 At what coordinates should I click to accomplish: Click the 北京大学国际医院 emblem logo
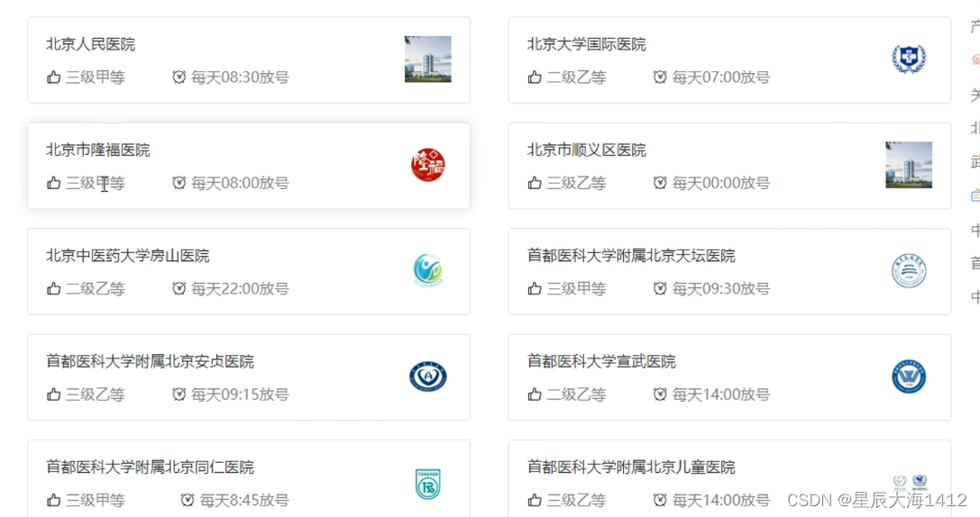(909, 59)
